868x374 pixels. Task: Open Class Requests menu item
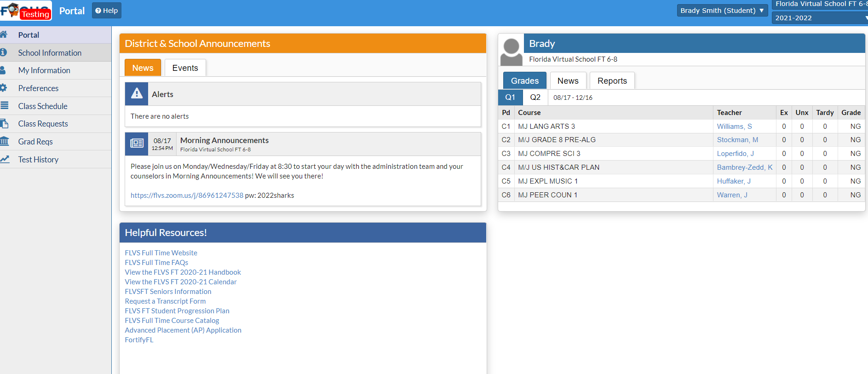point(43,124)
